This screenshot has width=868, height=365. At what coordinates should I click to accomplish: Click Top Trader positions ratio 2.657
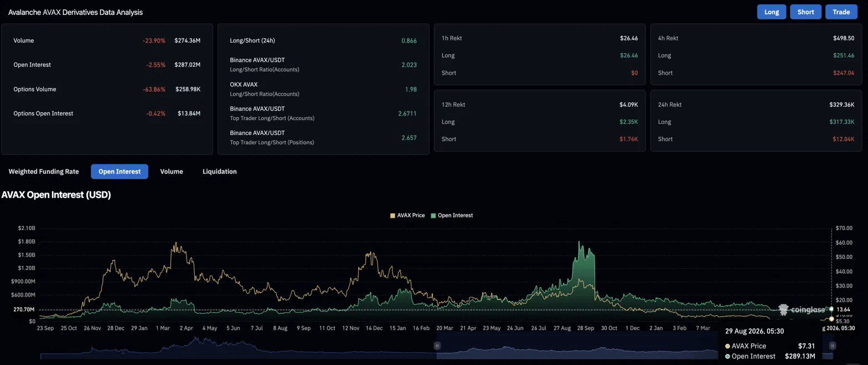click(409, 138)
